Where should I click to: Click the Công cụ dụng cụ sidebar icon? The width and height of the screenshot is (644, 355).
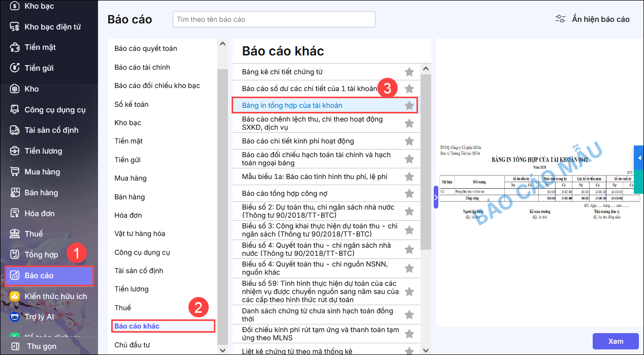coord(15,110)
